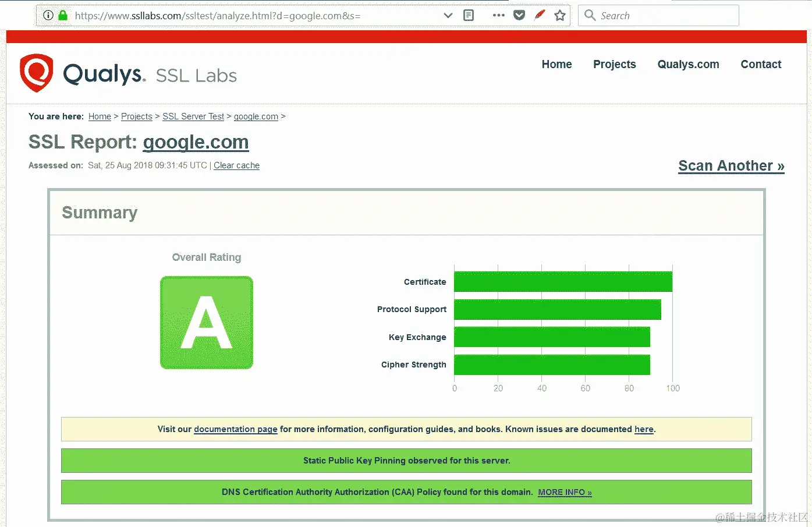Click the Summary section heading
The image size is (812, 527).
pos(100,213)
